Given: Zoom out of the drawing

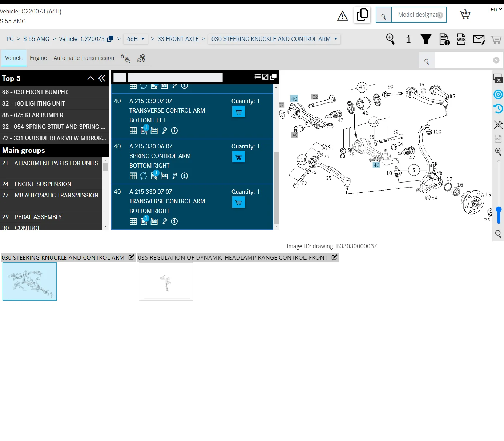Looking at the screenshot, I should coord(498,234).
